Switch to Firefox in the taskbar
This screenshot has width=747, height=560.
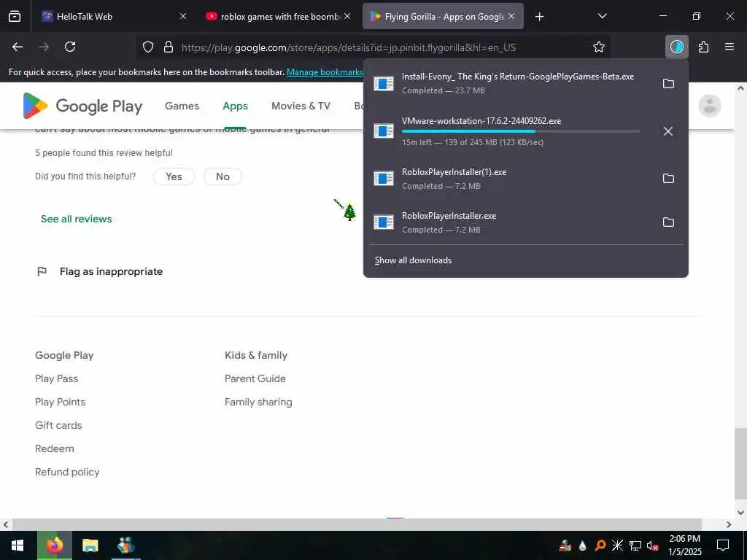coord(55,545)
